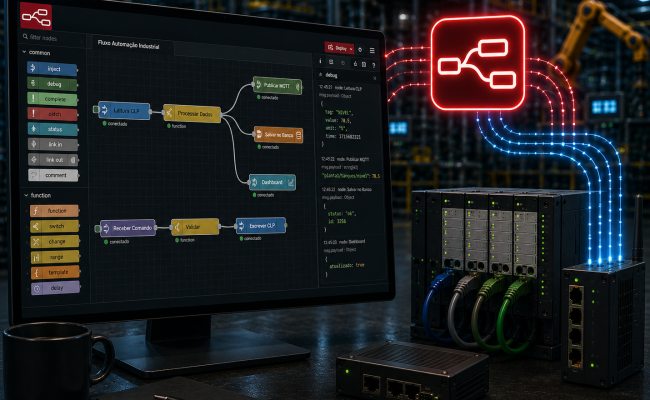Click the glowing Node-RED logo badge
This screenshot has height=400, width=650.
pyautogui.click(x=478, y=63)
